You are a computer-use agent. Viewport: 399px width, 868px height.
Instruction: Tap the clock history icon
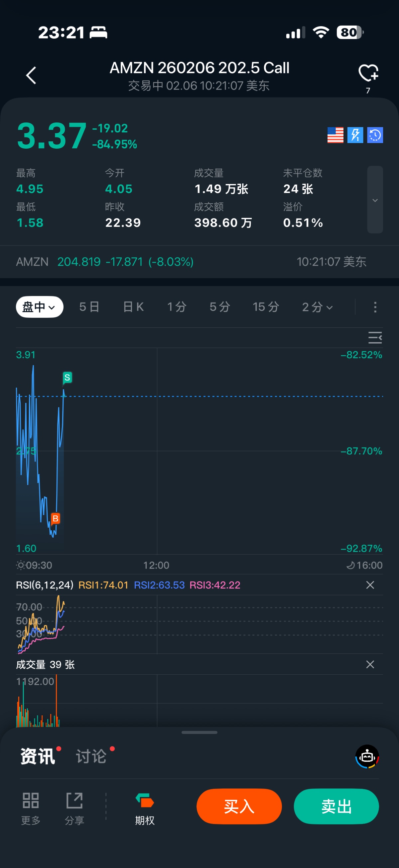pos(375,135)
